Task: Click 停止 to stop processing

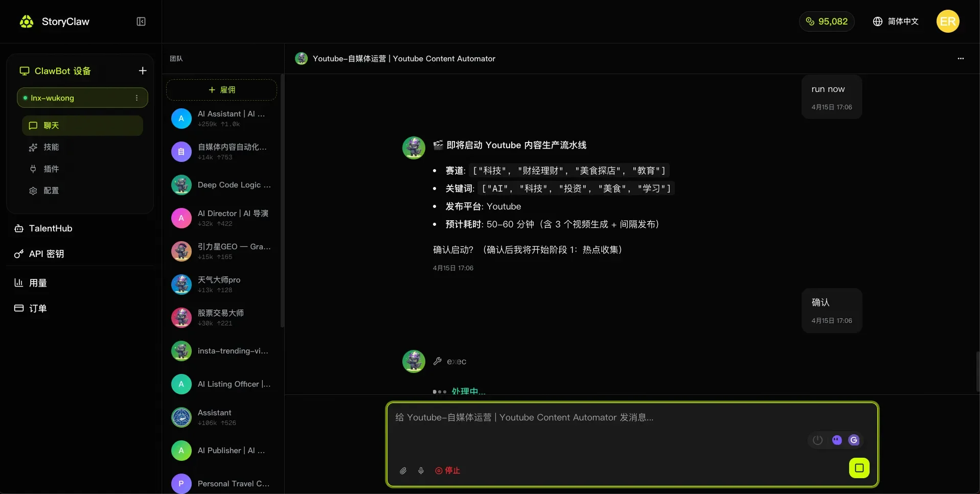Action: tap(448, 471)
